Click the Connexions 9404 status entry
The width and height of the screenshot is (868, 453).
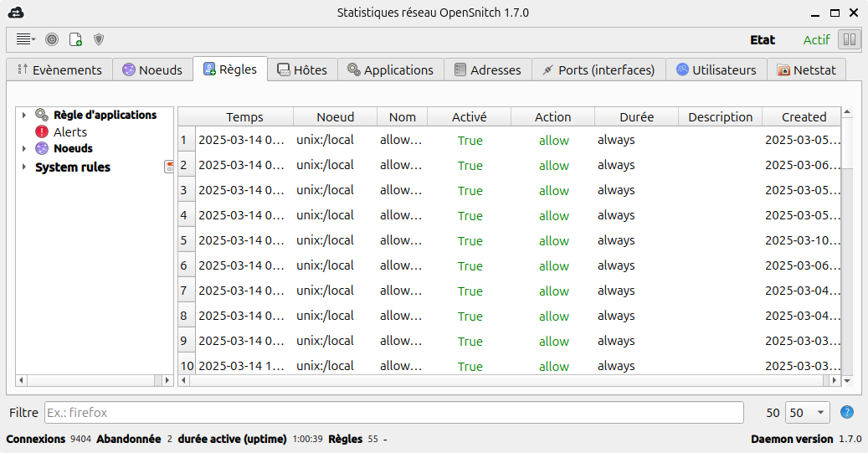tap(49, 439)
